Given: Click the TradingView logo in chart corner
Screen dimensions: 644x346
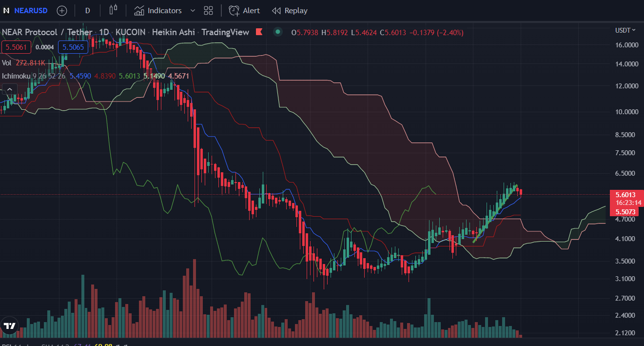Looking at the screenshot, I should [x=9, y=326].
